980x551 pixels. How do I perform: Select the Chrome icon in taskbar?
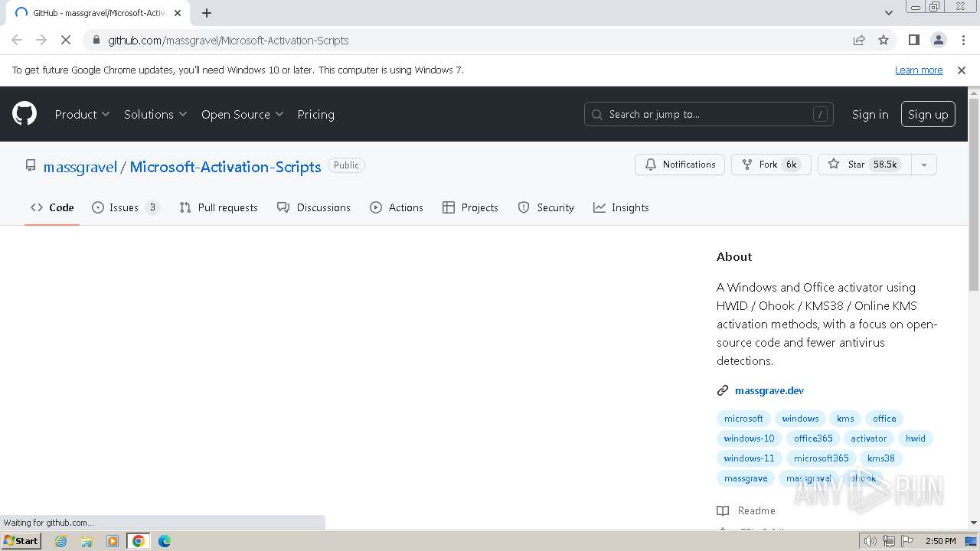[x=139, y=541]
